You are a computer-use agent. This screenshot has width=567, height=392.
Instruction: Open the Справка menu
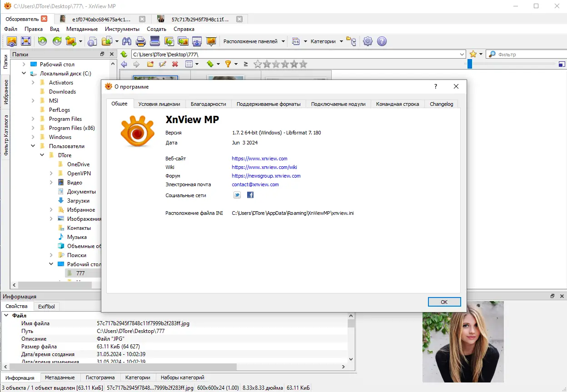(184, 29)
